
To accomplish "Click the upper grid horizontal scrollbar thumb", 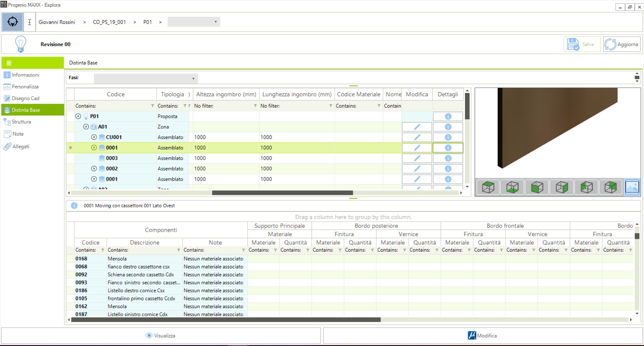I will pyautogui.click(x=282, y=193).
